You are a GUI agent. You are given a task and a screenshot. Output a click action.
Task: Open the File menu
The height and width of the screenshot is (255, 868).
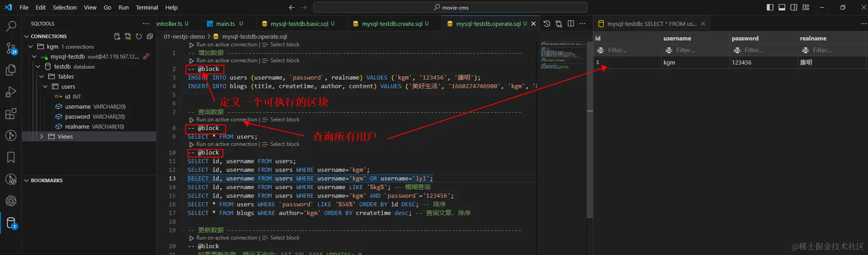[x=24, y=7]
